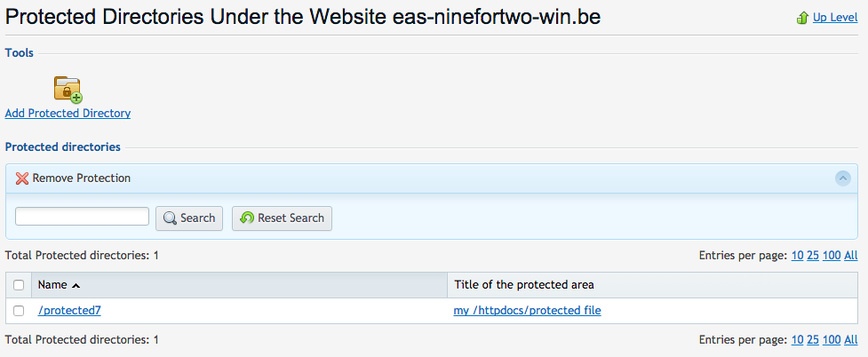The width and height of the screenshot is (868, 357).
Task: Click the green Reset Search arrow icon
Action: click(247, 218)
